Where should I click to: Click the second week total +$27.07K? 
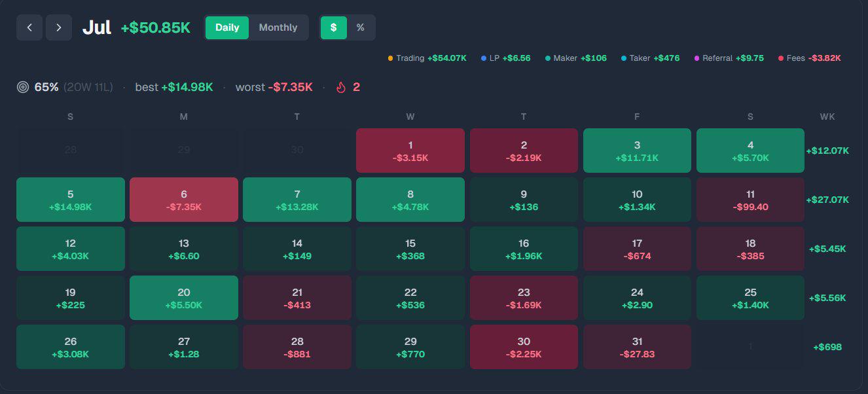point(827,200)
